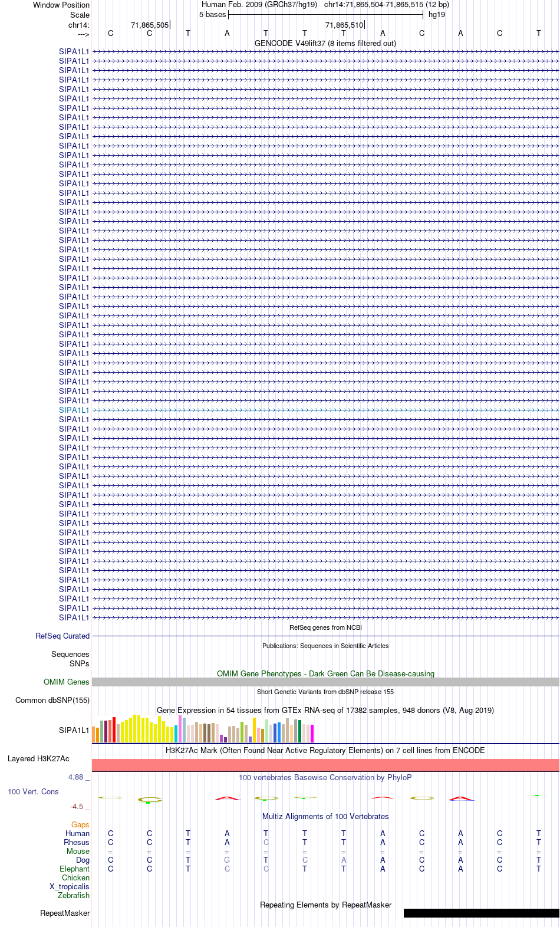Open Multiz Alignments of 100 Vertebrates title
560x927 pixels.
pyautogui.click(x=325, y=816)
